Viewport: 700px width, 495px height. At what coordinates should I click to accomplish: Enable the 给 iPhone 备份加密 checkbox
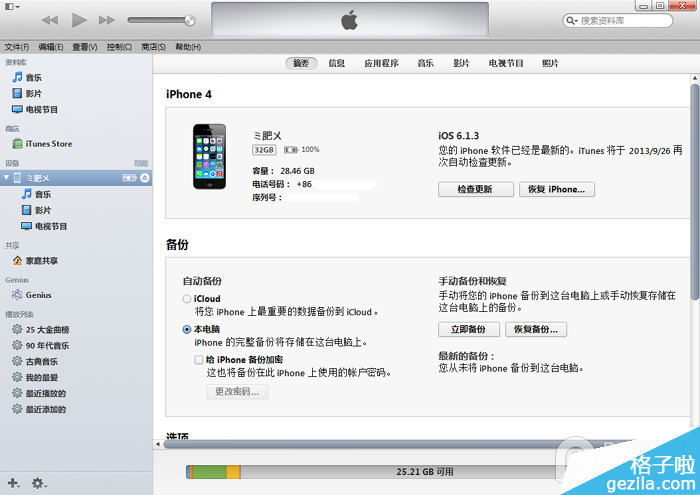pos(199,359)
